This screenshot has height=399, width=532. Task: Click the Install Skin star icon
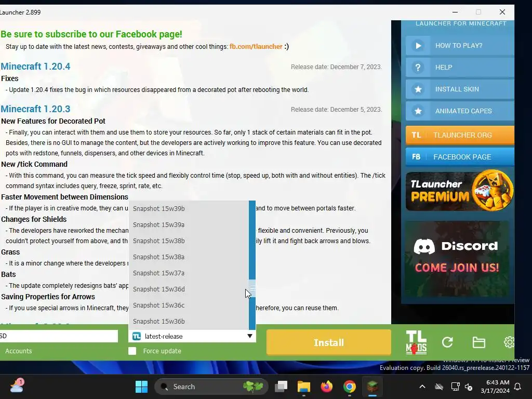tap(418, 89)
